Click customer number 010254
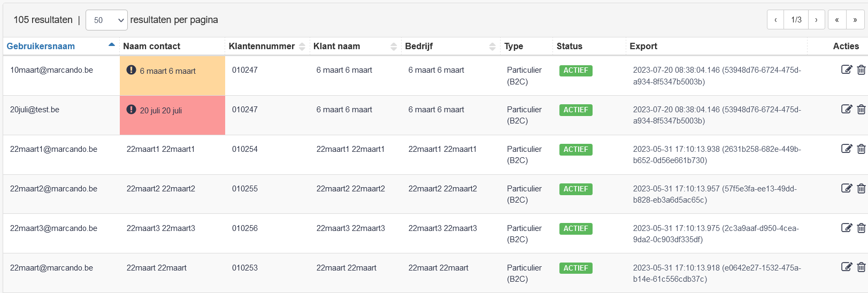 click(245, 149)
